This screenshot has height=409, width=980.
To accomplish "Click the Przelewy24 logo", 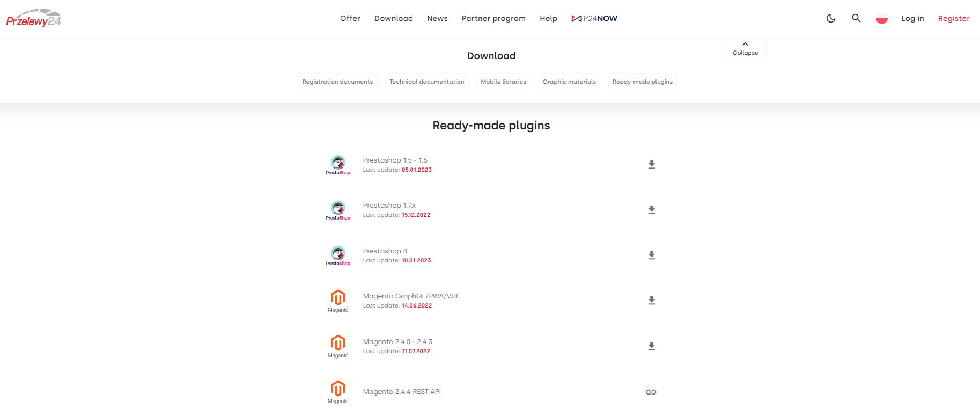I will tap(33, 18).
